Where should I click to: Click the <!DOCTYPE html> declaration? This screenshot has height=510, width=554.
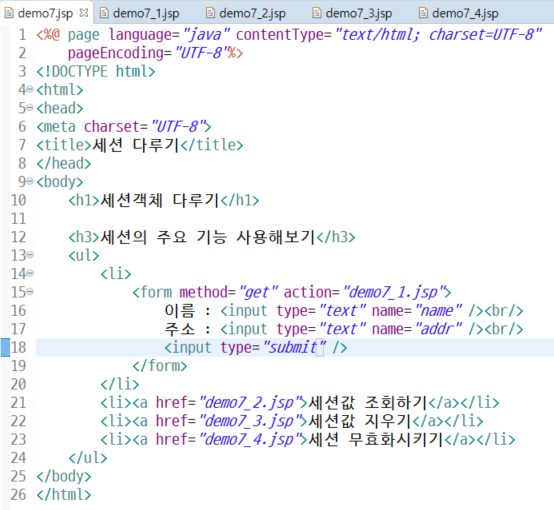[x=96, y=71]
